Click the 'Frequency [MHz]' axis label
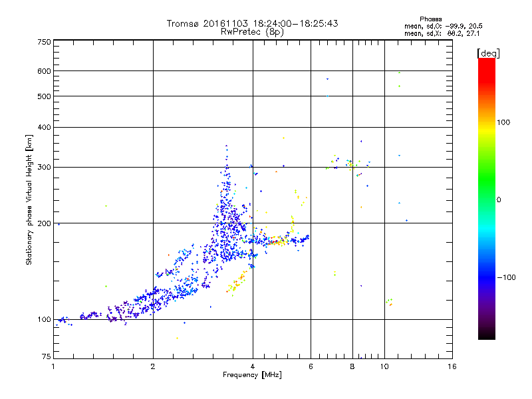 (252, 375)
